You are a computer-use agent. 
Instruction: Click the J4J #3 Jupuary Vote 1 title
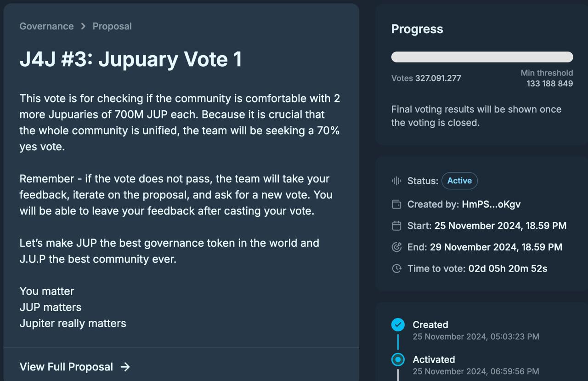(131, 59)
